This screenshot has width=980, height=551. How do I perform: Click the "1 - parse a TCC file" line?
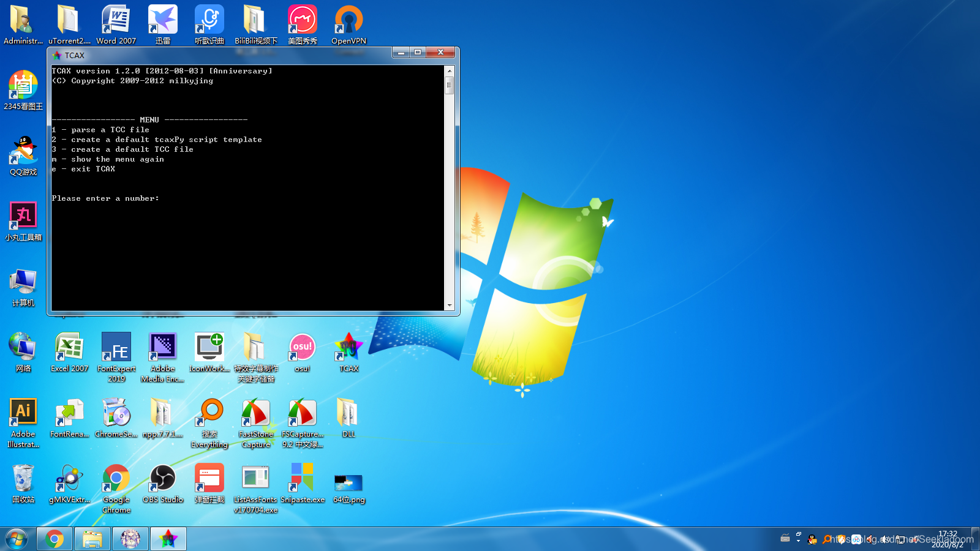click(100, 130)
